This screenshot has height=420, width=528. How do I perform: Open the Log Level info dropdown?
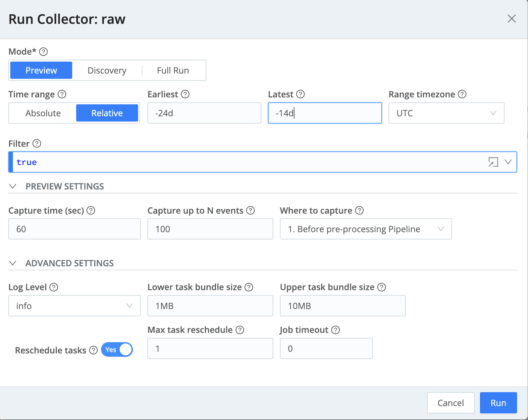click(75, 306)
